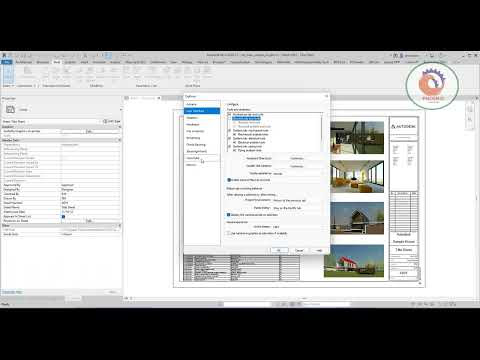Toggle Systems tab electrical tools checkbox
480x360 pixels.
coord(229,138)
